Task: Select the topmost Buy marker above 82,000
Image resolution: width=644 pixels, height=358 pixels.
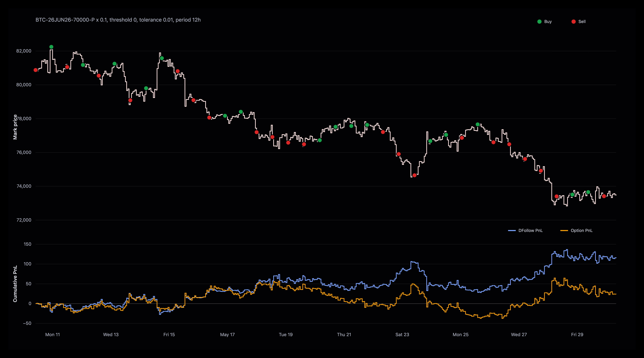Action: pyautogui.click(x=51, y=47)
